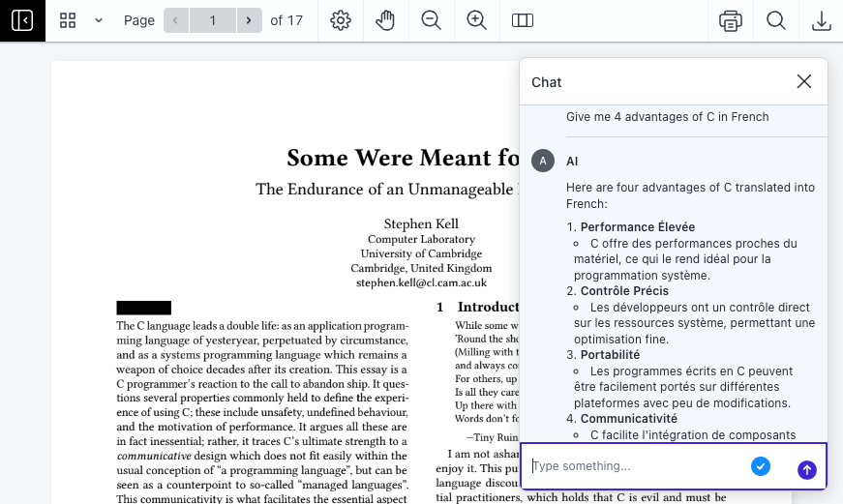Print the document
Screen dimensions: 843x504
730,20
